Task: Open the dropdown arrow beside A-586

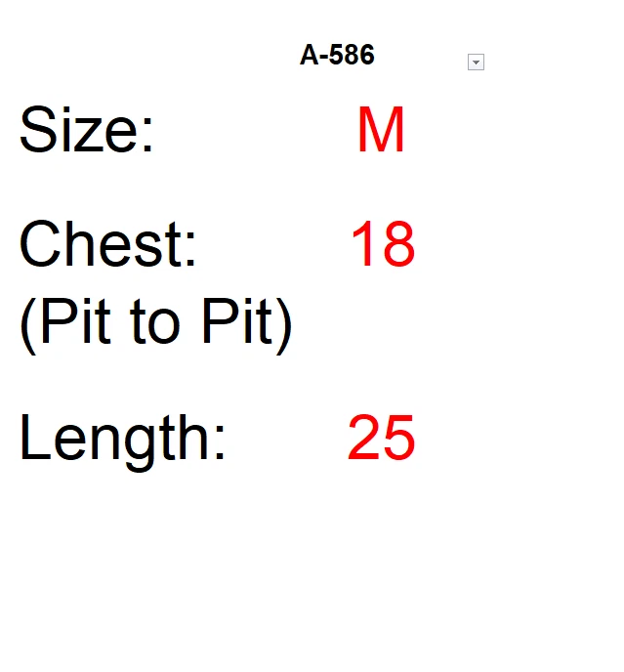Action: pos(476,63)
